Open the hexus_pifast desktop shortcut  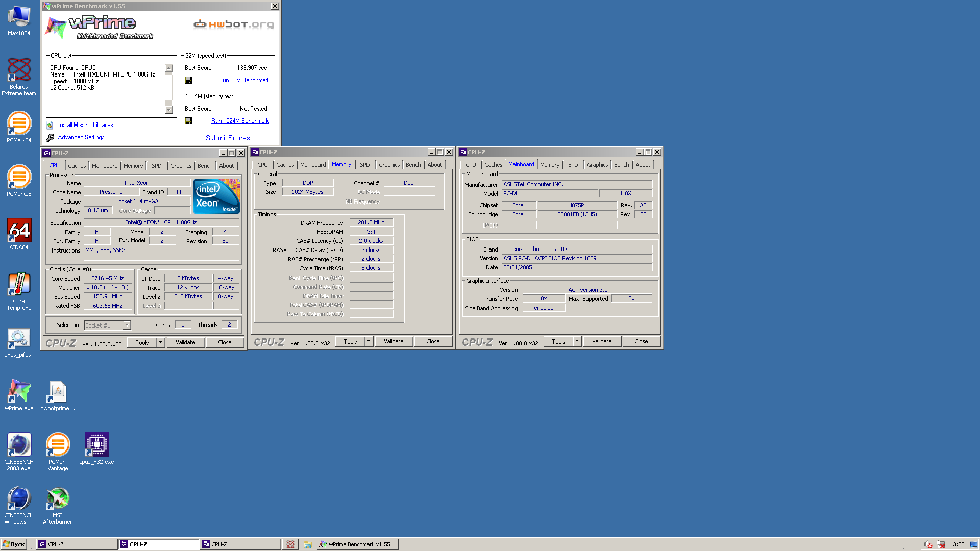19,342
